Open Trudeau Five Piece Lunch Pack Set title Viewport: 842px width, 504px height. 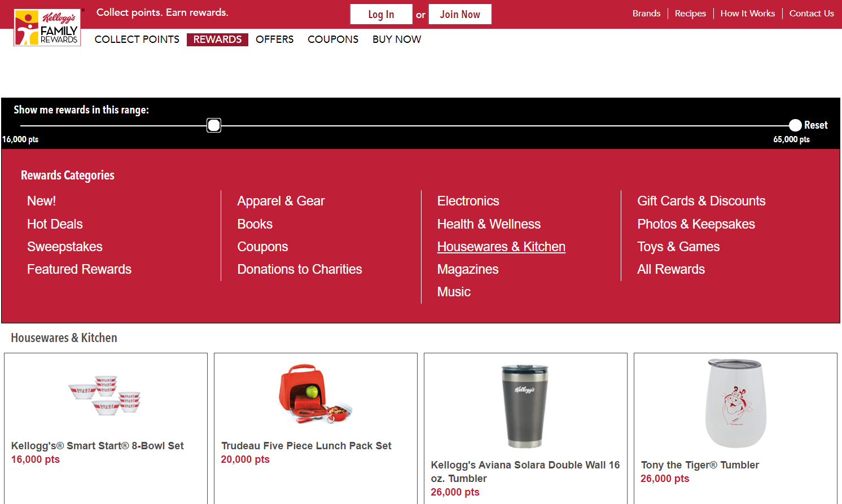[x=306, y=446]
